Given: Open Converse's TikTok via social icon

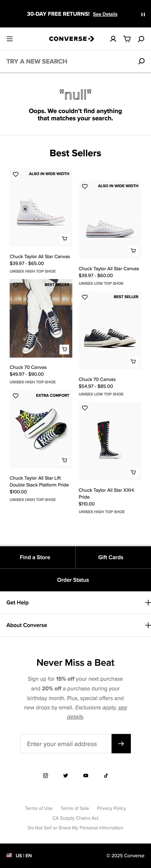Looking at the screenshot, I should tap(106, 775).
